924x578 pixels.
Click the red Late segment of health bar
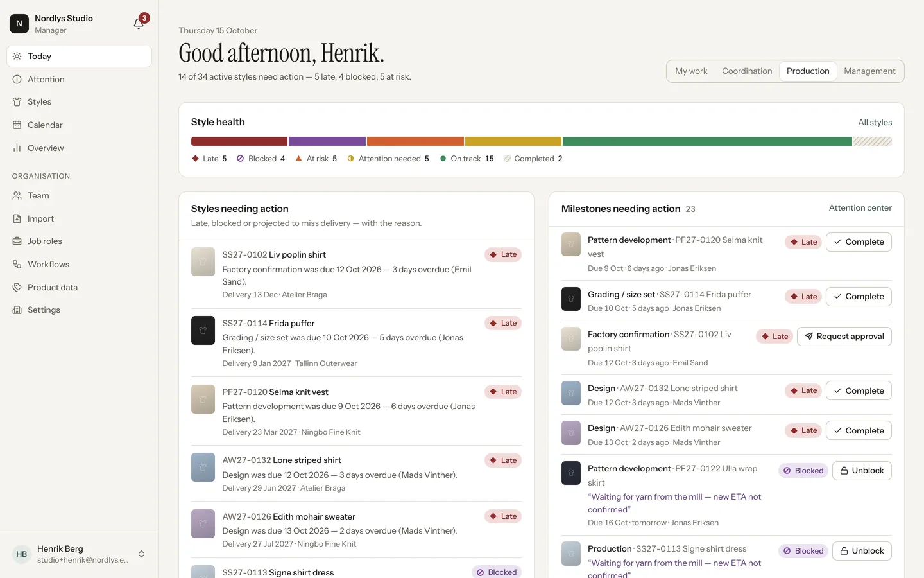pyautogui.click(x=239, y=141)
